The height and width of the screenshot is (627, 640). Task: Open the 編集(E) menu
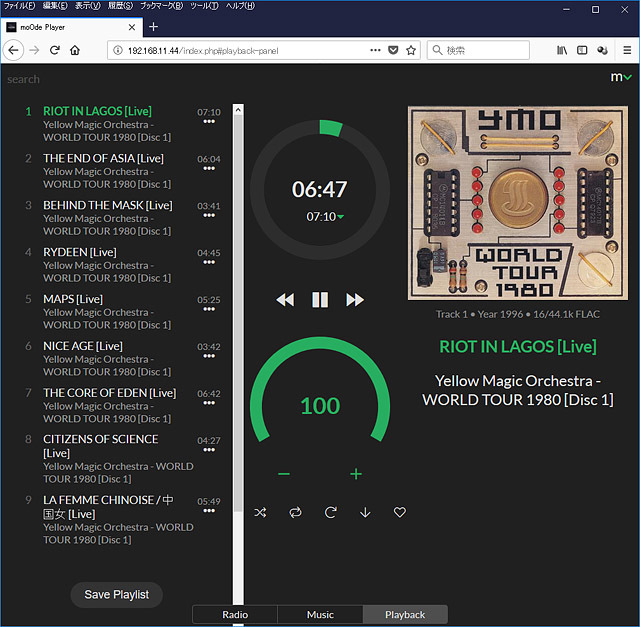tap(55, 6)
